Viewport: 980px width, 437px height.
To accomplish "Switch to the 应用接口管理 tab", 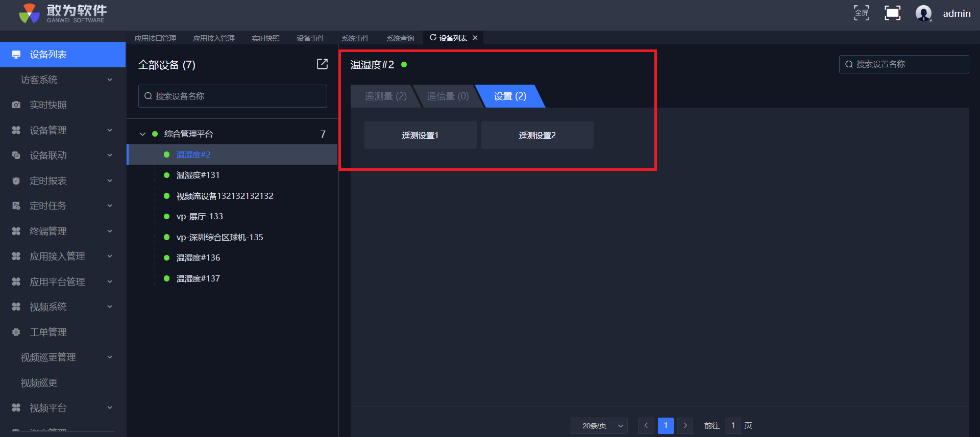I will (x=155, y=38).
